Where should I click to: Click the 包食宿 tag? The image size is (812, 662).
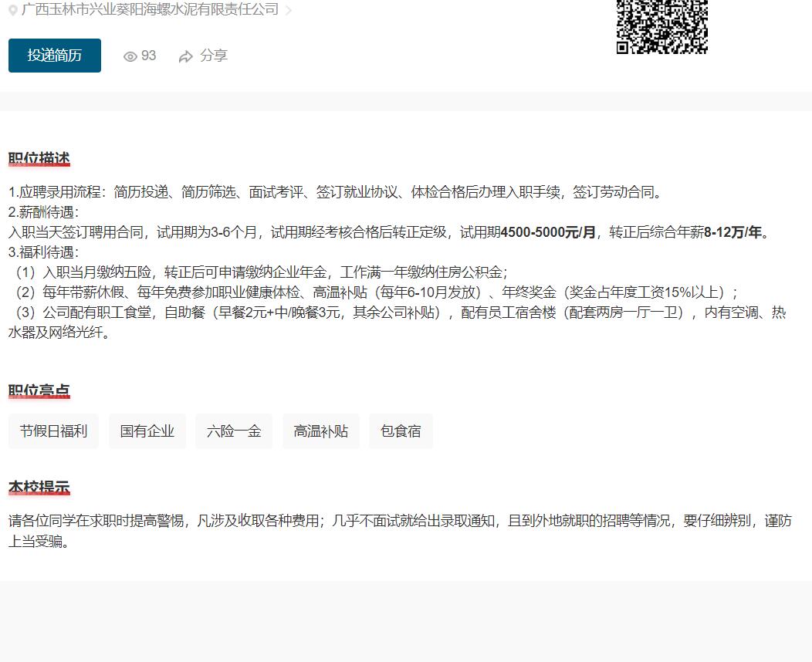pos(401,431)
